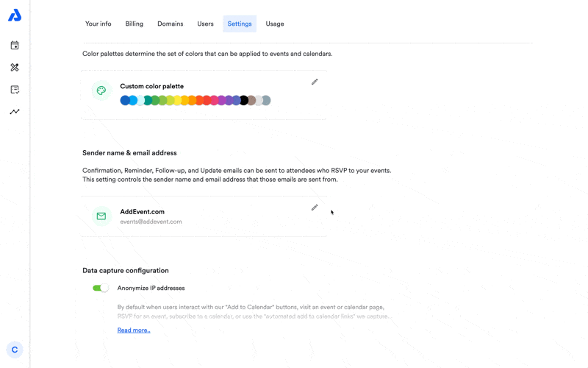
Task: Pick the brown color swatch in the palette
Action: click(251, 100)
